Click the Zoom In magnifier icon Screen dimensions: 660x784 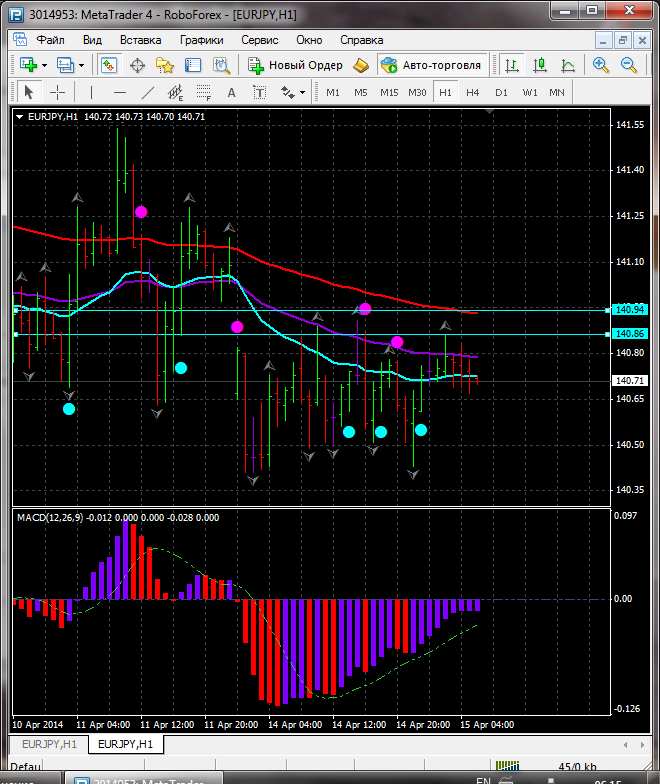point(601,65)
